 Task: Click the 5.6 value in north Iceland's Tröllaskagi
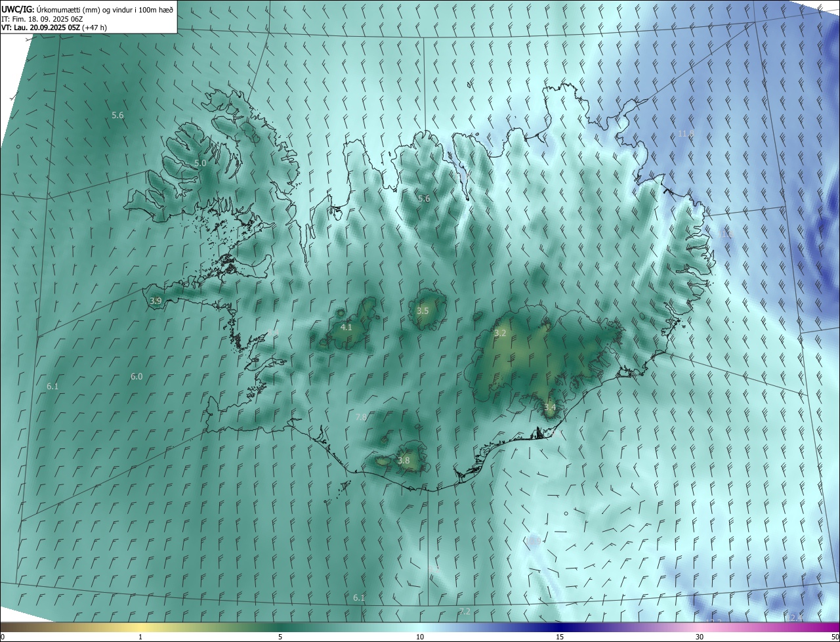424,198
